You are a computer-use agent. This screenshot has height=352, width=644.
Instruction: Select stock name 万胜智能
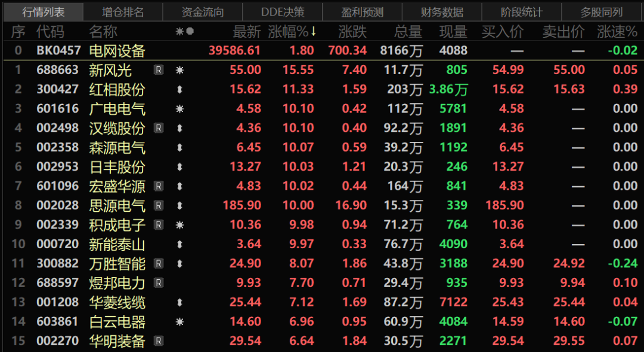117,263
